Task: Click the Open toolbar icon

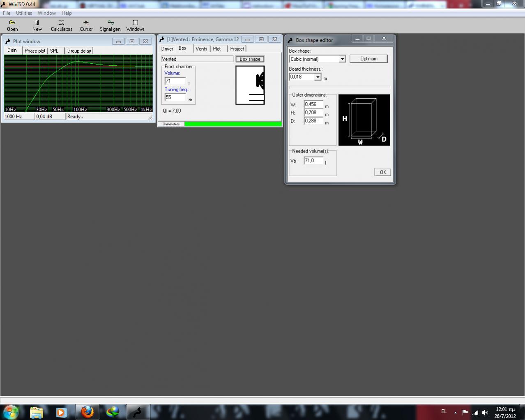Action: [x=12, y=25]
